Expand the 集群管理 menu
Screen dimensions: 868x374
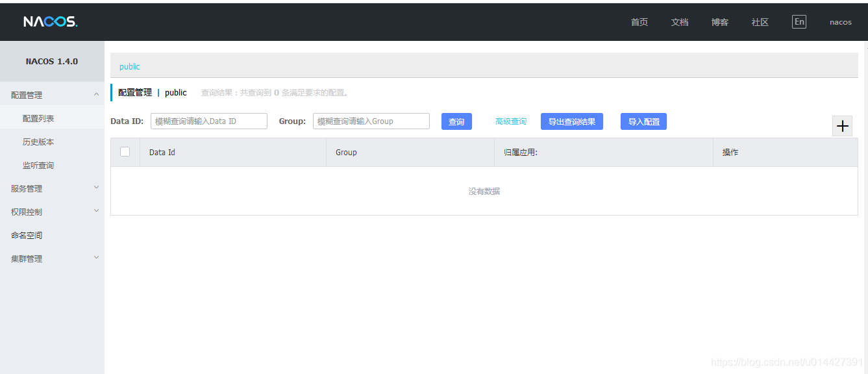point(52,258)
